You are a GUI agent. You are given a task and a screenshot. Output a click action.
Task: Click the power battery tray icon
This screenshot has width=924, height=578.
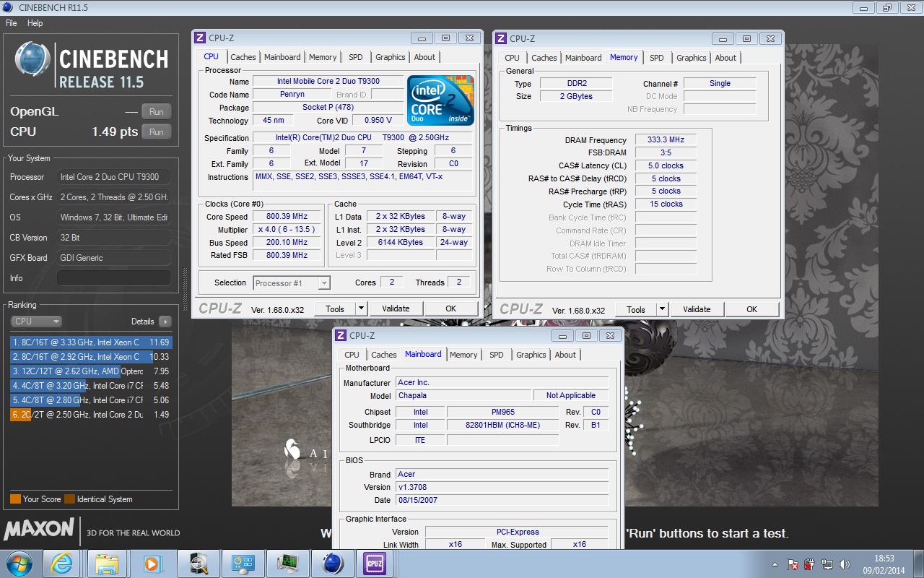point(810,564)
